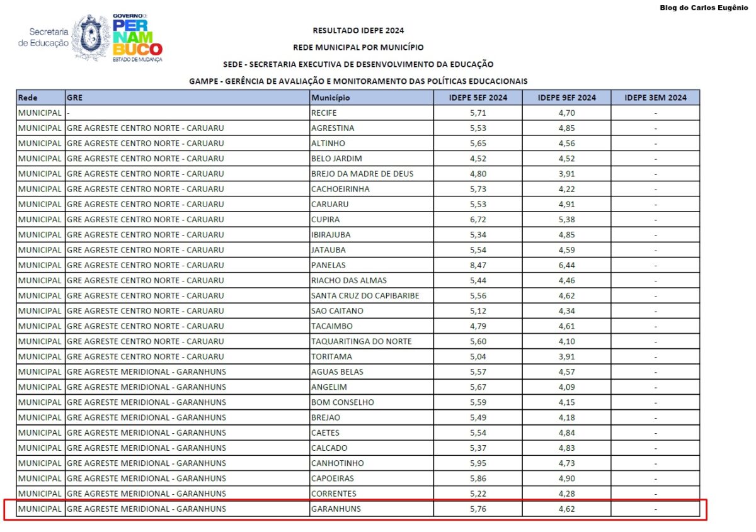Click the IDEPE 9EF 2024 column header
The width and height of the screenshot is (756, 532).
tap(566, 98)
